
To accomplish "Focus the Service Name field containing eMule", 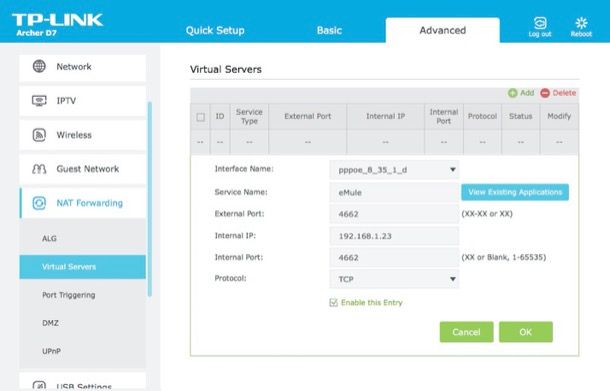I will coord(394,193).
